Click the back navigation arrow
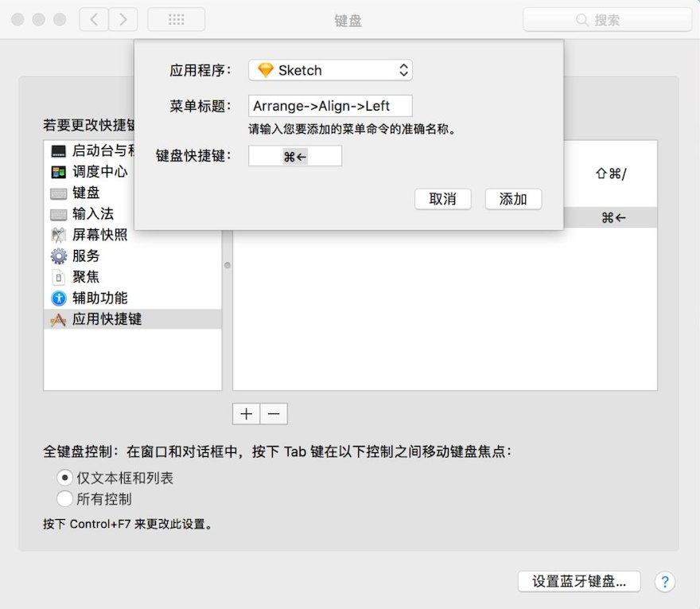The width and height of the screenshot is (700, 609). click(94, 19)
